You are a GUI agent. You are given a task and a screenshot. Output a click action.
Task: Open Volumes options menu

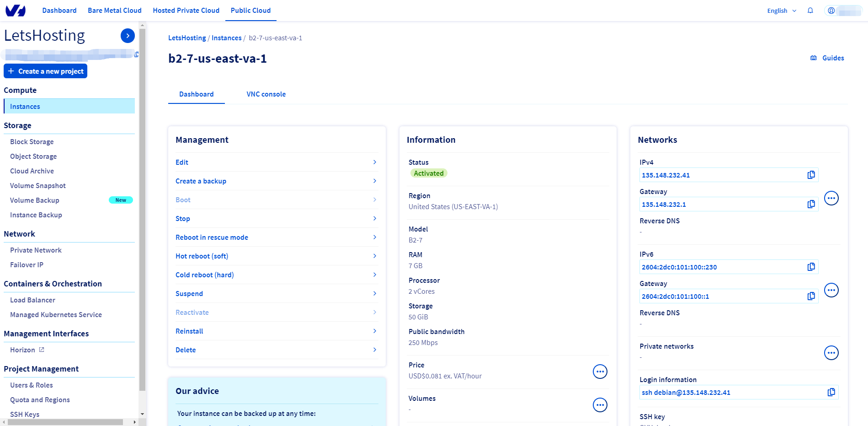coord(600,405)
